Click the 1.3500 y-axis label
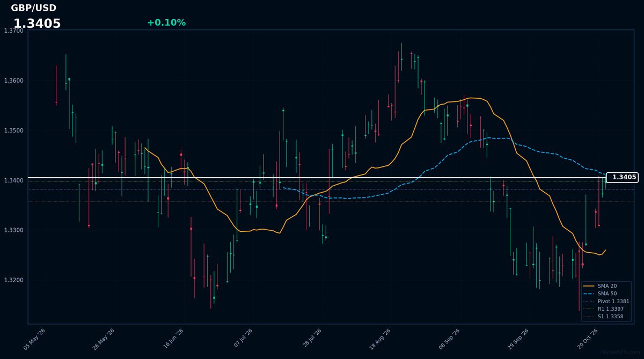Viewport: 644px width, 359px height. [x=13, y=131]
